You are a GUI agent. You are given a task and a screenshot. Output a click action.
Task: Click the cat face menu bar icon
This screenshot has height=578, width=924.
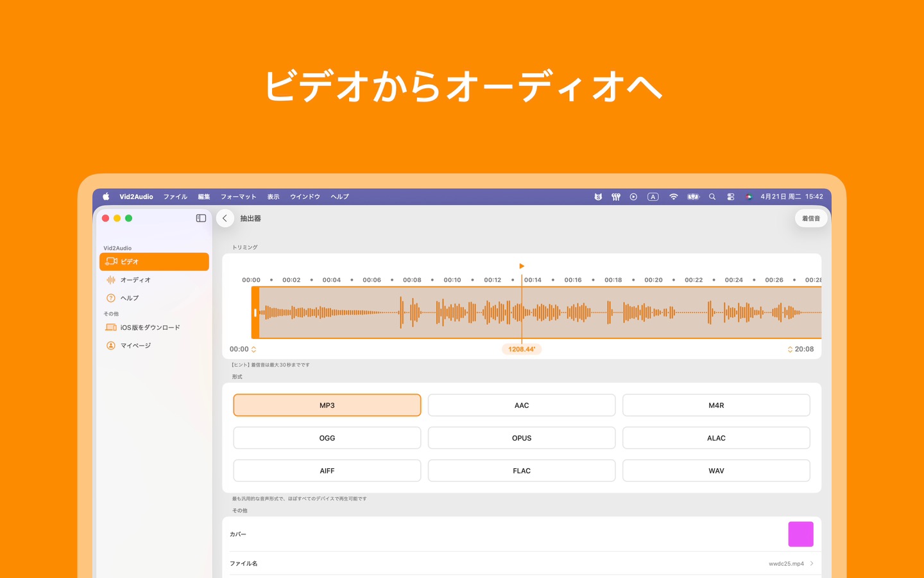pyautogui.click(x=598, y=197)
